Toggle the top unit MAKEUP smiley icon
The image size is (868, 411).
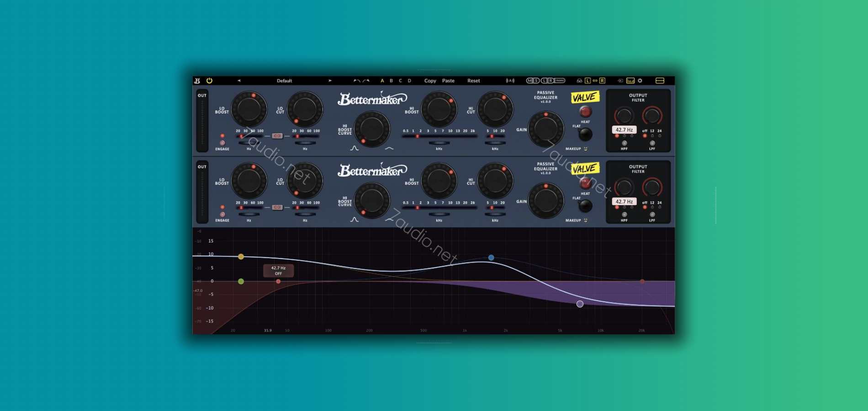click(586, 149)
